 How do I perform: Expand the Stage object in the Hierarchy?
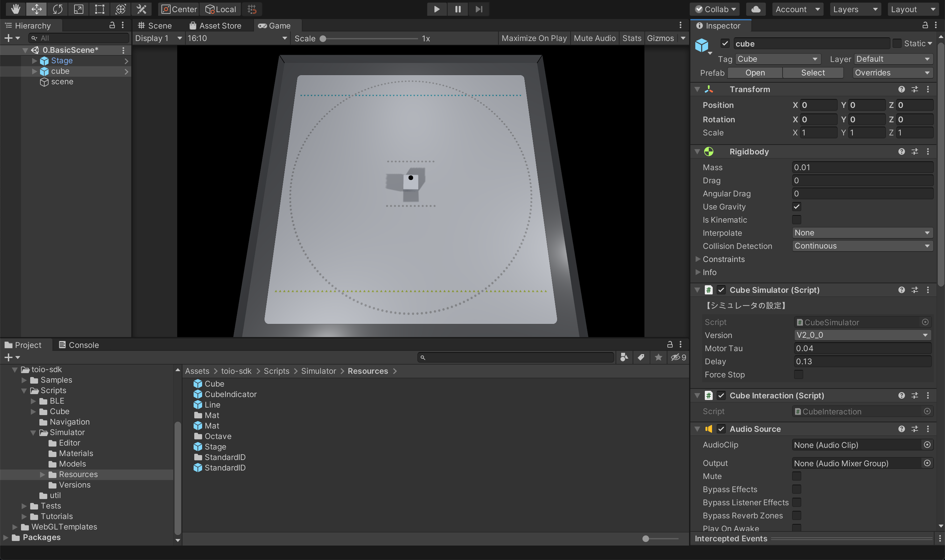click(34, 60)
